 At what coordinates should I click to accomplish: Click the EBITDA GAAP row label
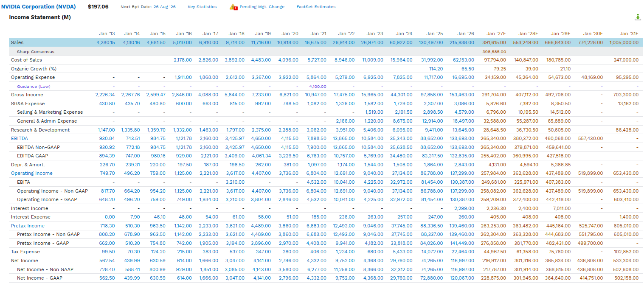(32, 156)
